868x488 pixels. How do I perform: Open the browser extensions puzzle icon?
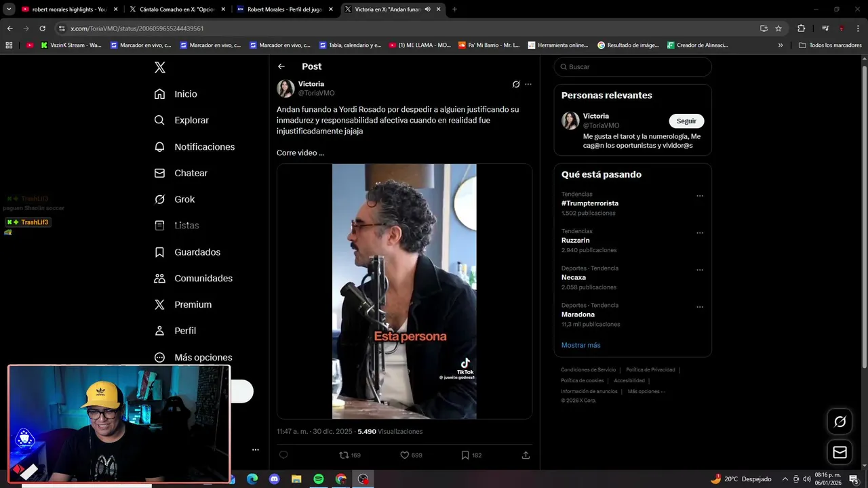click(x=801, y=28)
